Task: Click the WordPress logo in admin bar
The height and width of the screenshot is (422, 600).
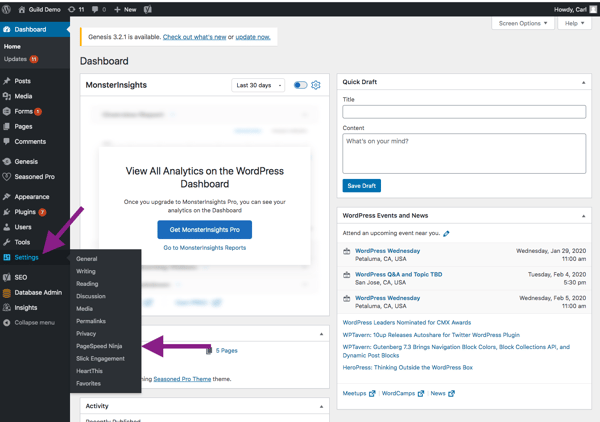Action: 6,10
